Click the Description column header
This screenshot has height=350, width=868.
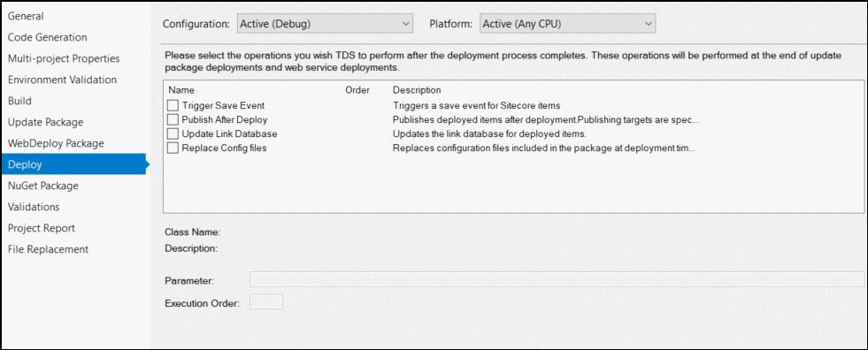point(416,89)
